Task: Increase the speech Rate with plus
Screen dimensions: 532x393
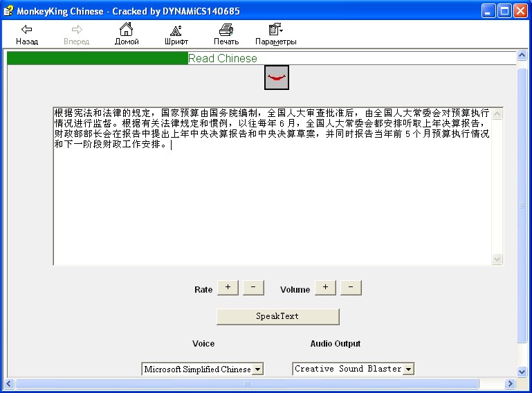Action: pos(228,287)
